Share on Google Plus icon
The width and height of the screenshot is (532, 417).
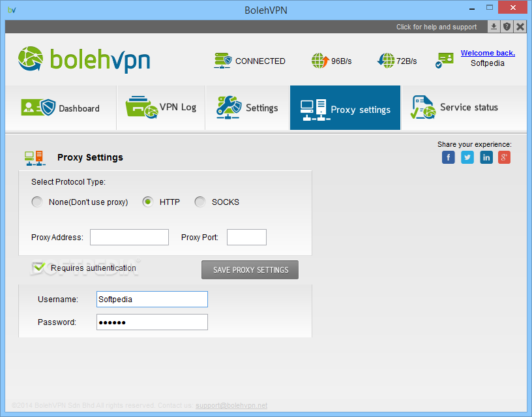[504, 157]
